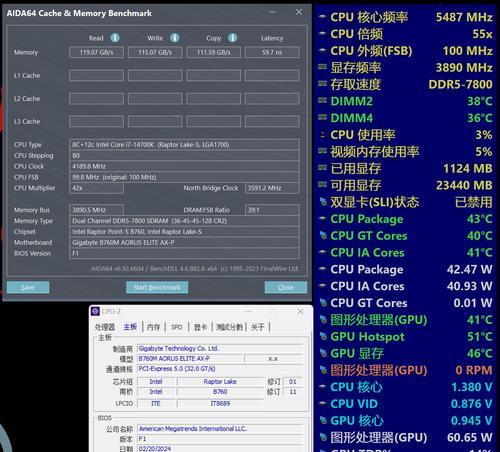500x452 pixels.
Task: Click Memory Copy value 111.59 GB/s
Action: point(213,52)
